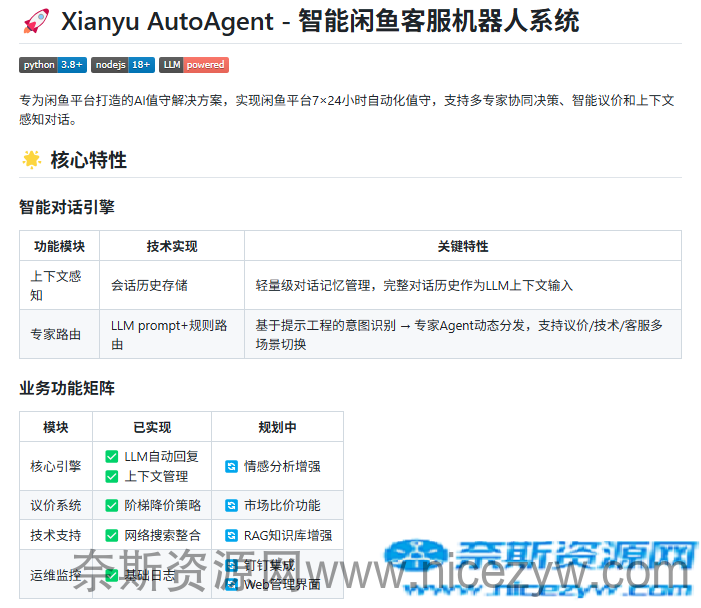Click the 业务功能矩阵 subheading

coord(67,388)
